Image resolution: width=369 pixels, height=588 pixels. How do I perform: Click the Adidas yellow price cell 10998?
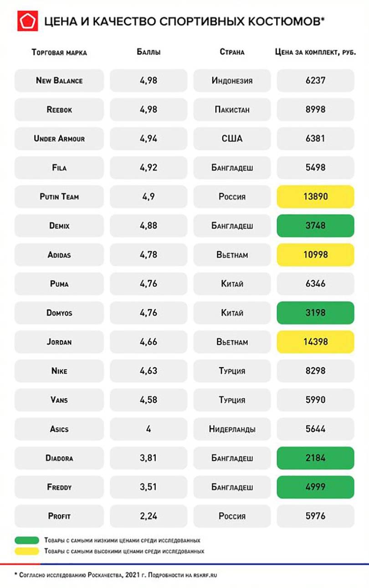click(x=316, y=255)
